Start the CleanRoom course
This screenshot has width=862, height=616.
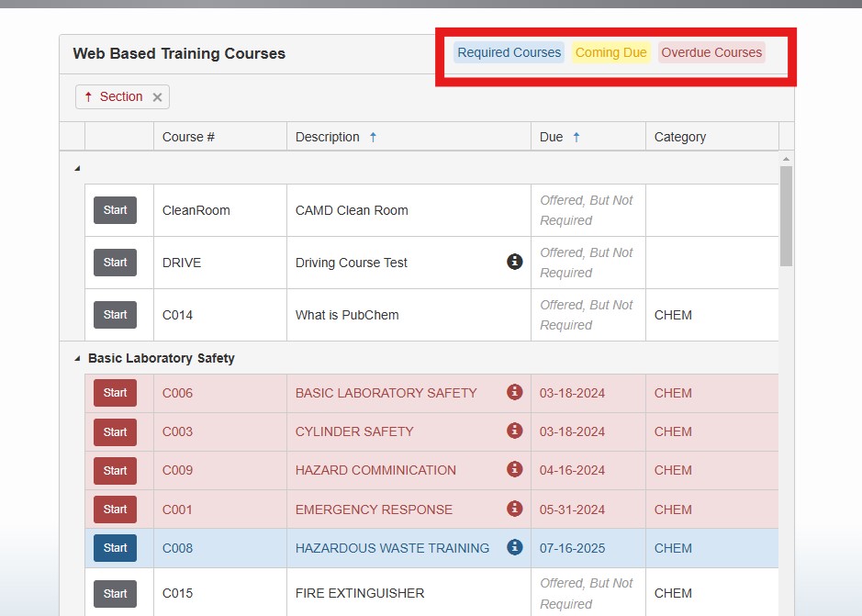[x=115, y=210]
